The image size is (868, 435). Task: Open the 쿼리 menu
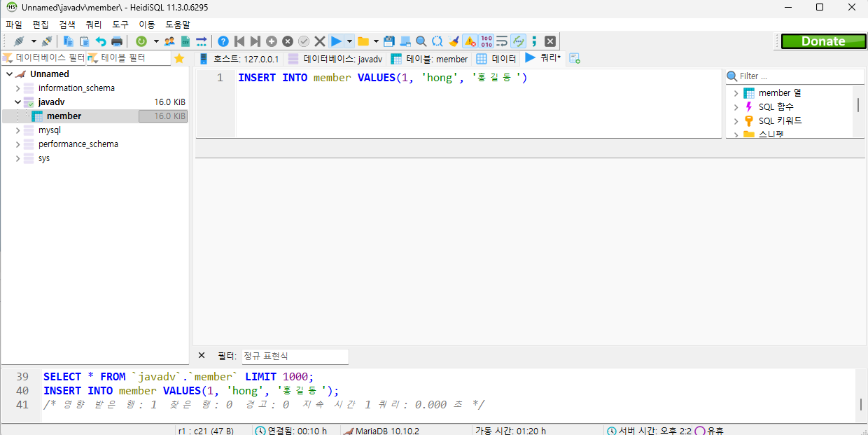[94, 24]
